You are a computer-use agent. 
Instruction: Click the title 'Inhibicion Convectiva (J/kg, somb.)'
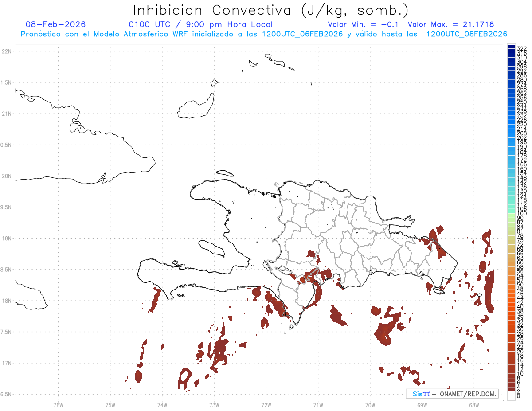(271, 11)
